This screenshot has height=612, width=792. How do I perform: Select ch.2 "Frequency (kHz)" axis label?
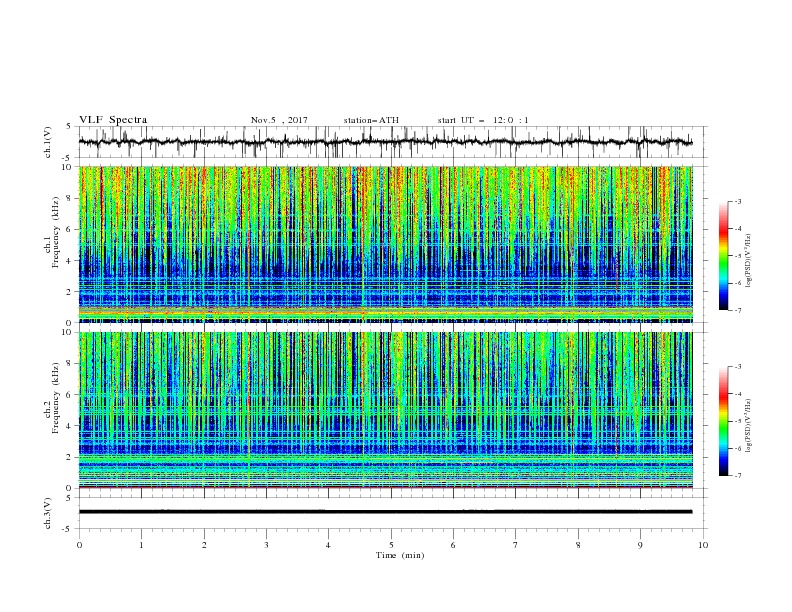pyautogui.click(x=55, y=398)
